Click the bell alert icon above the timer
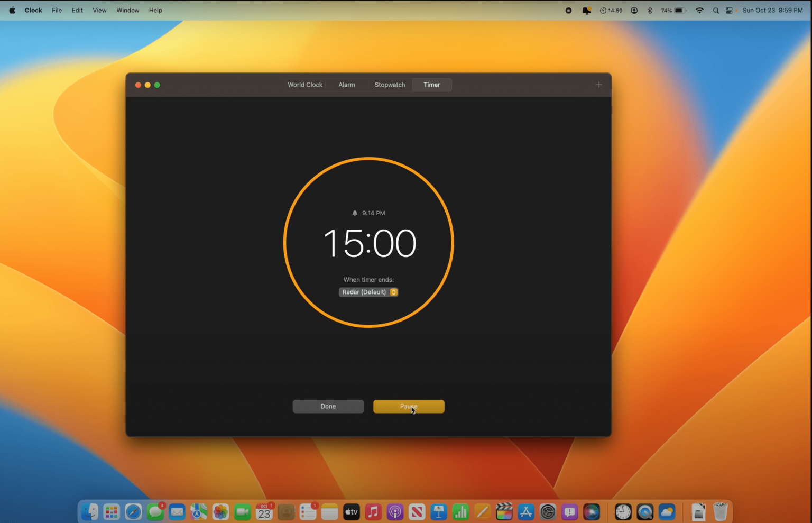Viewport: 812px width, 523px height. click(x=355, y=213)
